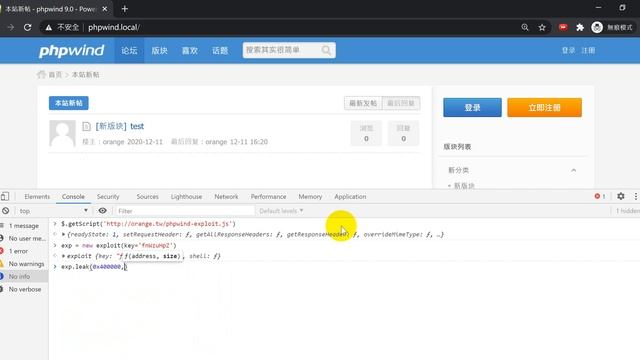
Task: Collapse the 新分类 section chevron
Action: click(573, 170)
